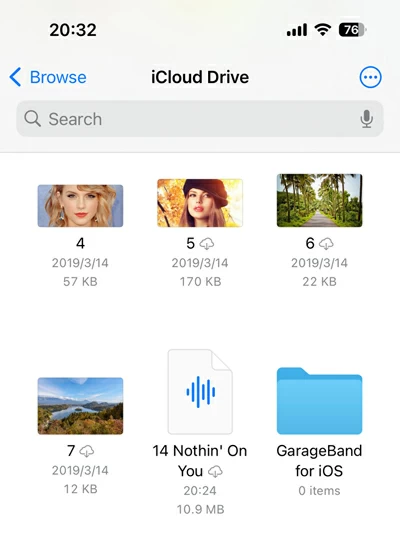Open the autumn portrait thumbnail 5
The image size is (400, 542).
(x=200, y=203)
